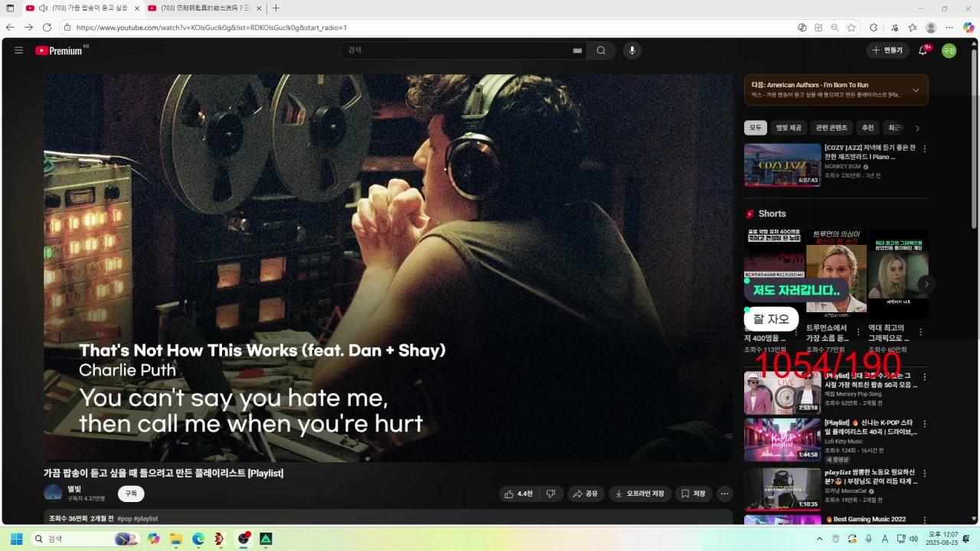980x551 pixels.
Task: Open MoccaCat 1:10:35 playlist thumbnail
Action: pos(782,489)
